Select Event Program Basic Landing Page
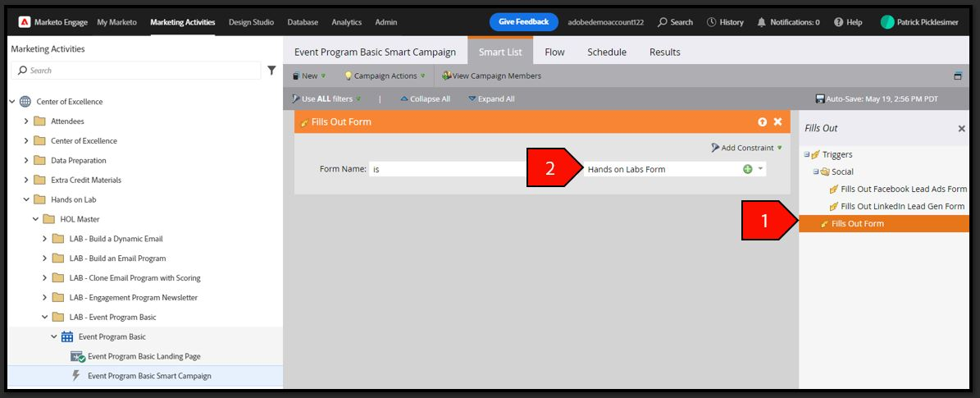980x398 pixels. [x=144, y=356]
